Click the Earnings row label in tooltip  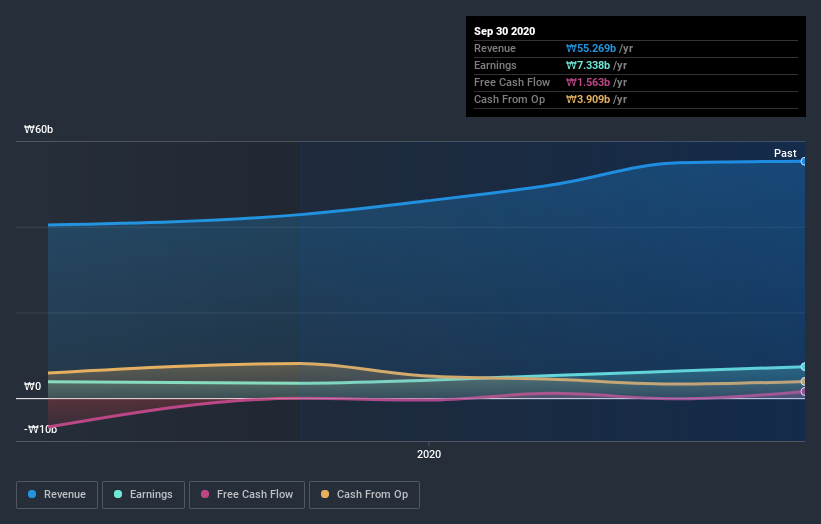(x=495, y=65)
